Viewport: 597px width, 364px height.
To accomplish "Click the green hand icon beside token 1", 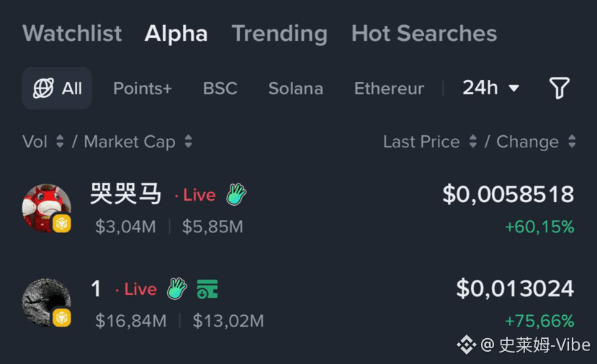I will click(x=177, y=288).
